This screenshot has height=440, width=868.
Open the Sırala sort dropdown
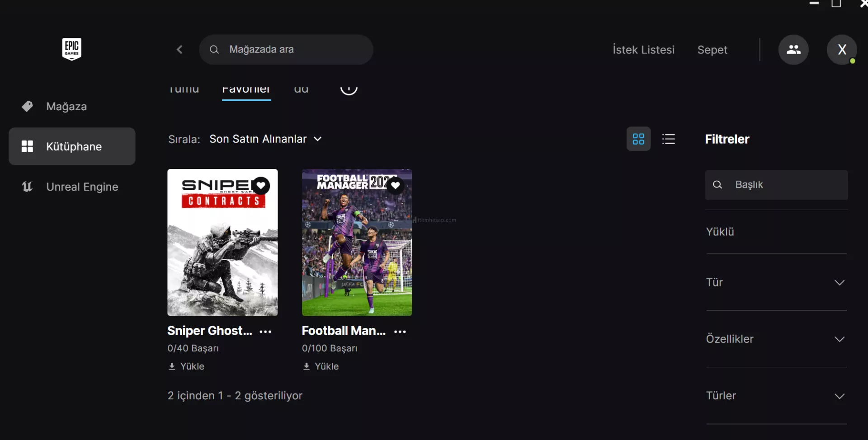pos(265,139)
